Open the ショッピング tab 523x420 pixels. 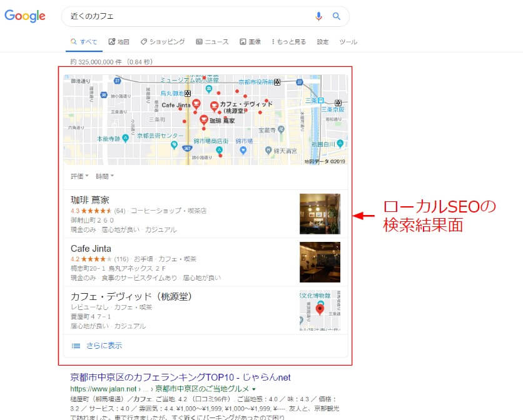tap(163, 42)
